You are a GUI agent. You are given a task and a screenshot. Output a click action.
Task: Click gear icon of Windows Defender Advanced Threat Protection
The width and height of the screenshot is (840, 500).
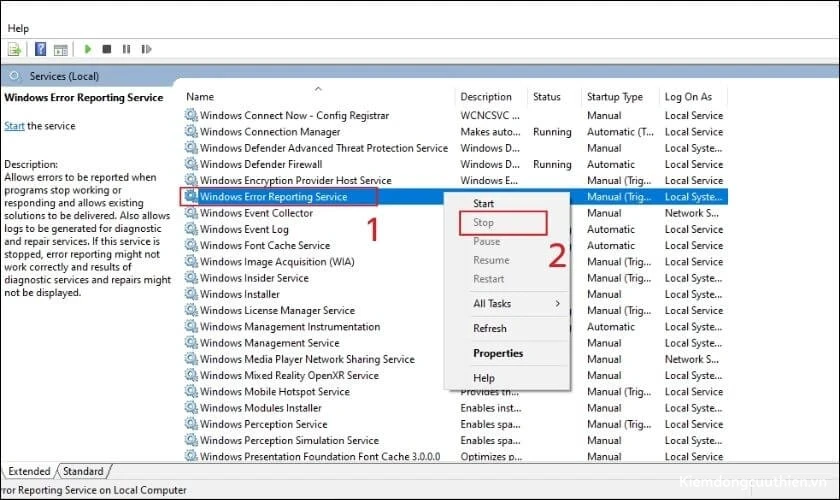[191, 147]
